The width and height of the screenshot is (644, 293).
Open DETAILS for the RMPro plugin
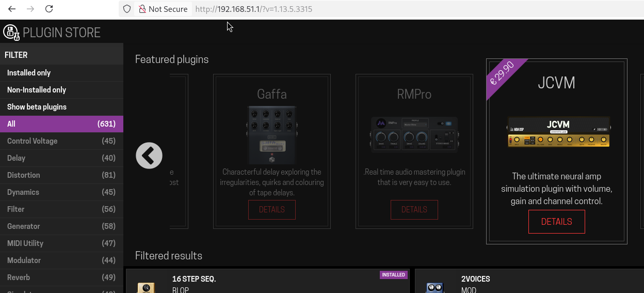coord(414,210)
